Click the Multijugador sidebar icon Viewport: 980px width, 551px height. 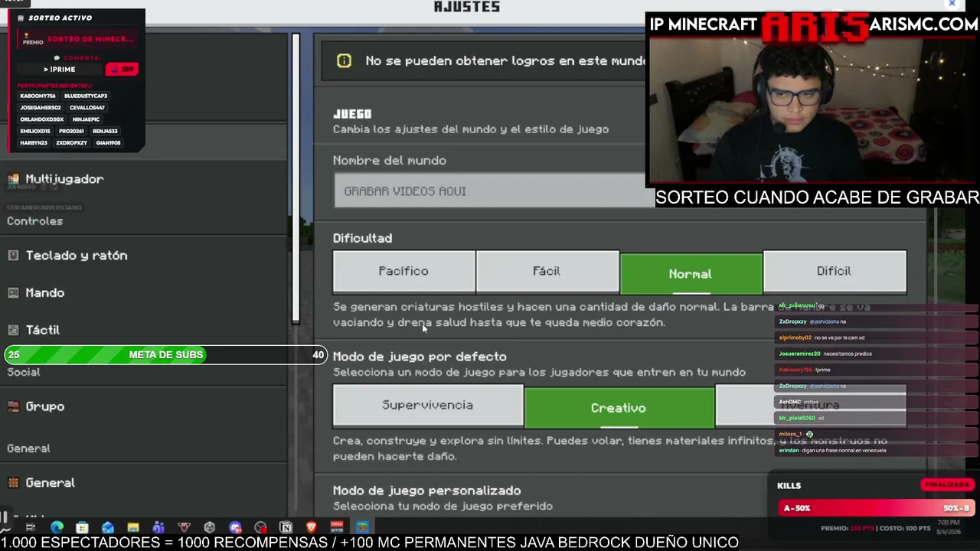click(x=13, y=179)
